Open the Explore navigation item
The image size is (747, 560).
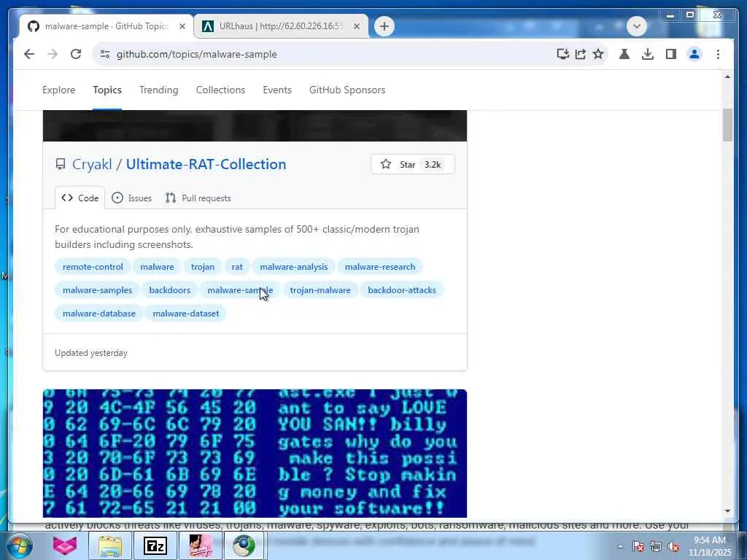click(x=58, y=90)
